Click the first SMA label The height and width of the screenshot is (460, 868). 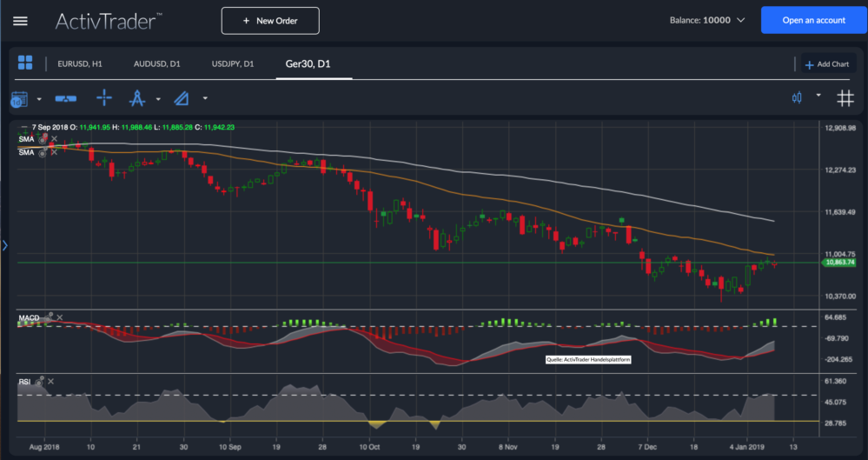26,139
